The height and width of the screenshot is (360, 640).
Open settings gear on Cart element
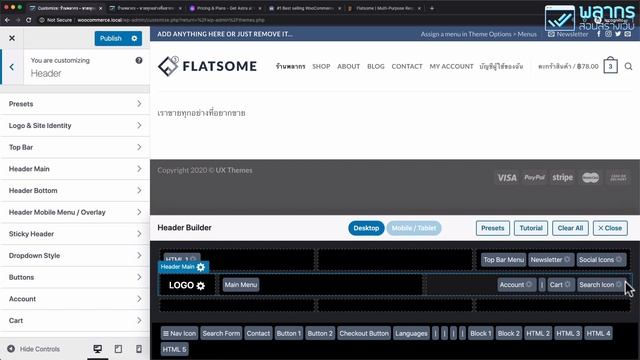567,284
